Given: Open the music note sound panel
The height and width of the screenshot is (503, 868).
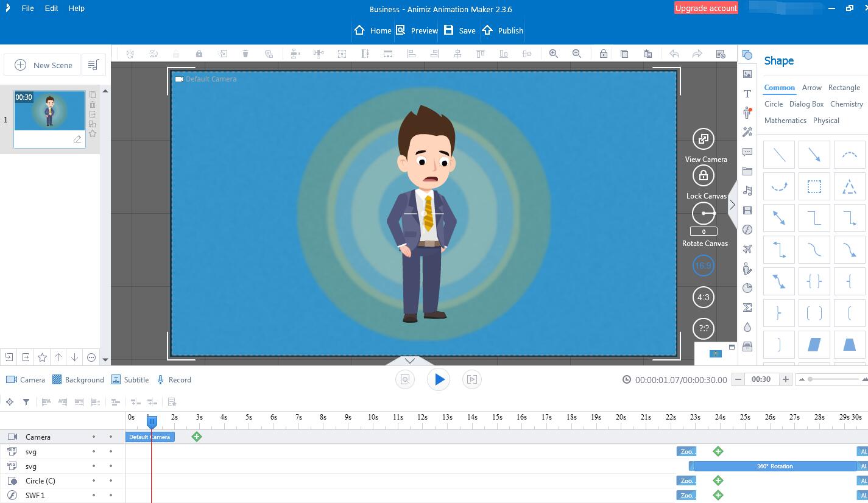Looking at the screenshot, I should [x=747, y=191].
